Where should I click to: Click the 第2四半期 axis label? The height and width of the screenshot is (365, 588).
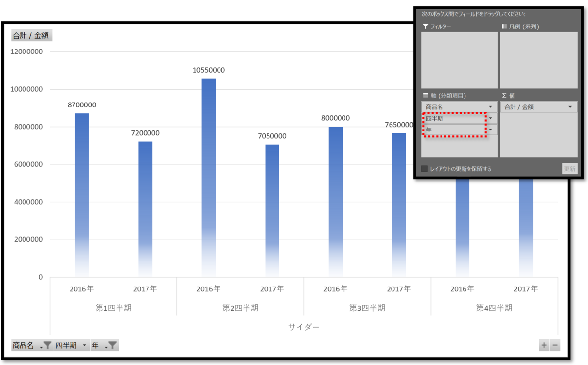[x=241, y=308]
